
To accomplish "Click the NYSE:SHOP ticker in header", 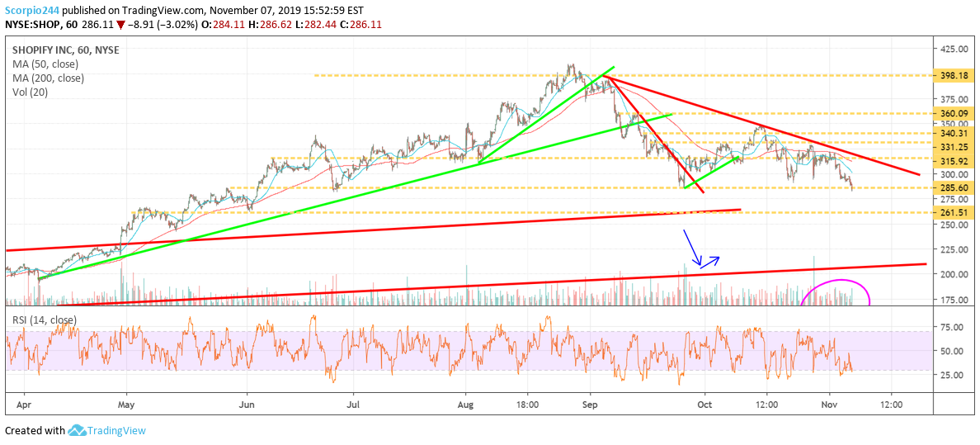I will (32, 25).
